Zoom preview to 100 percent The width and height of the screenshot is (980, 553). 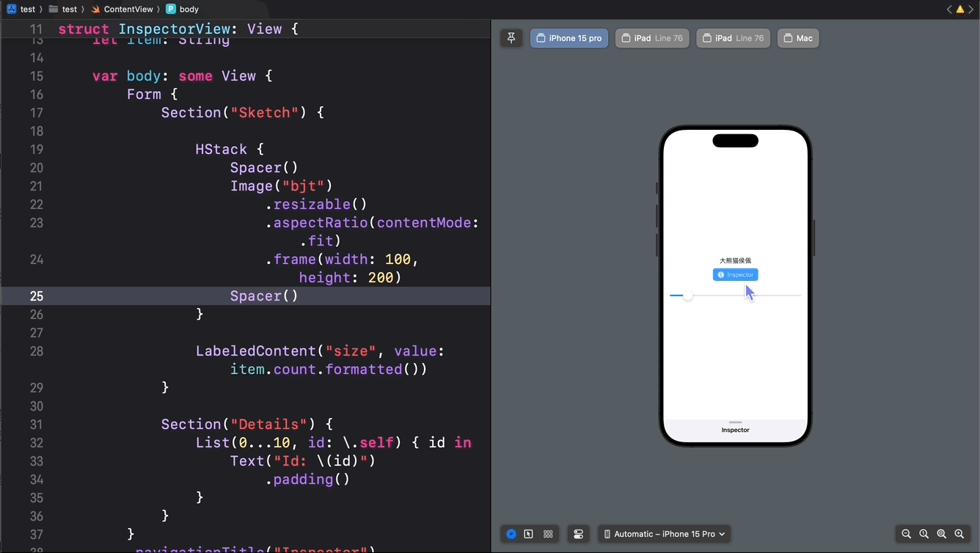tap(924, 534)
